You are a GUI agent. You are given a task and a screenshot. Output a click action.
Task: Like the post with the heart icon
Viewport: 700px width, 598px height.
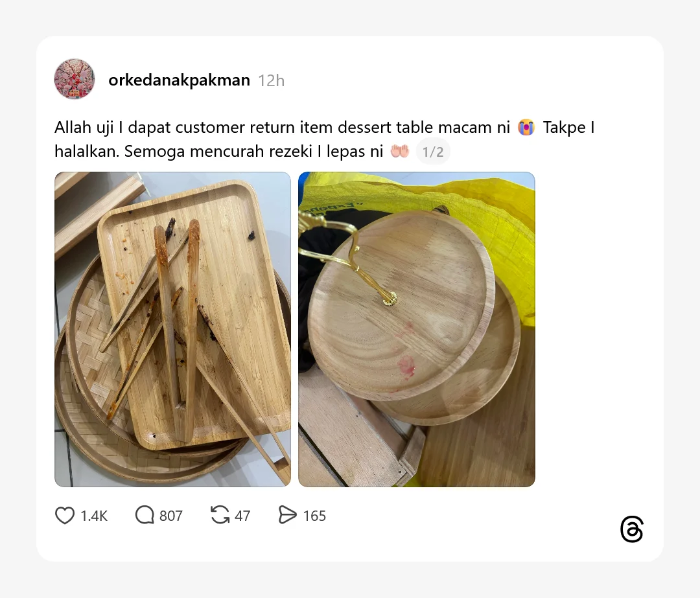point(65,516)
